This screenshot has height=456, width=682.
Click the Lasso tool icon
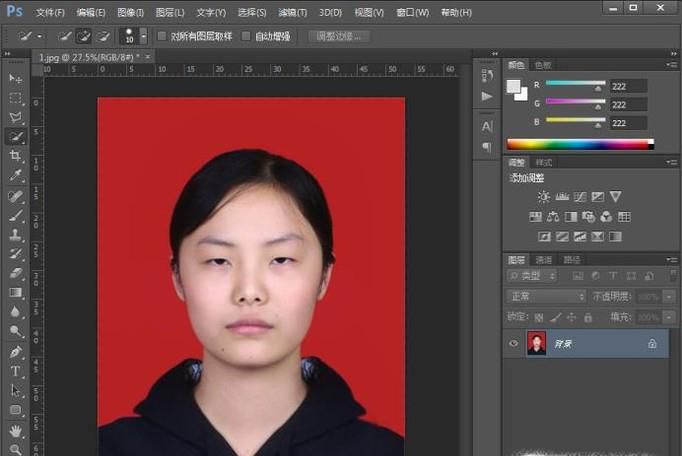pos(16,117)
